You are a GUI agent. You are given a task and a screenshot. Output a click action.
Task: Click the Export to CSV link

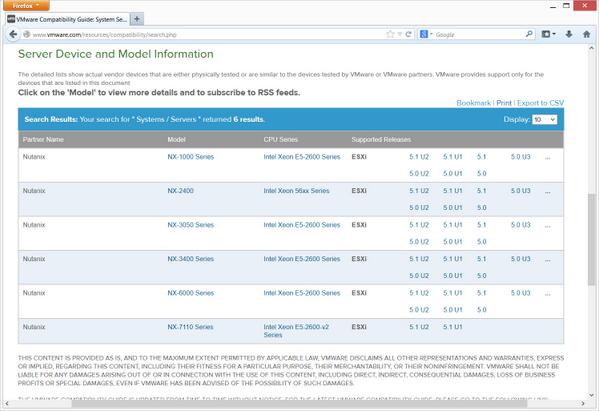[x=540, y=103]
